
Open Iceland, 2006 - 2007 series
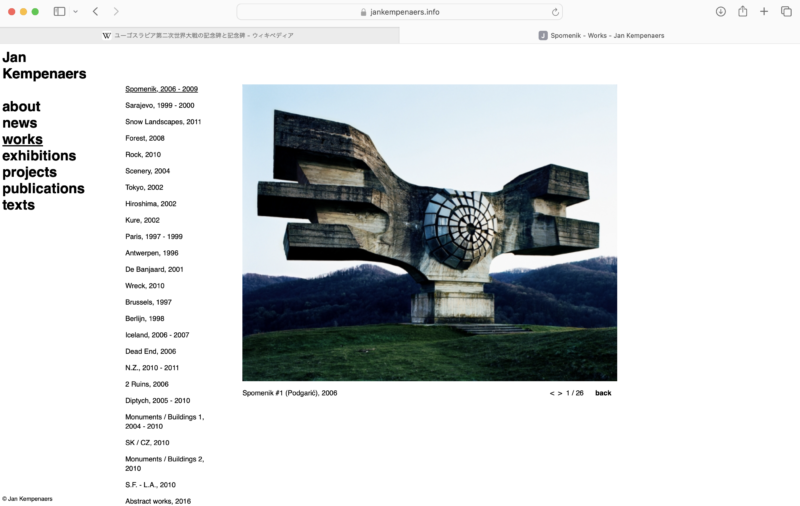(157, 335)
